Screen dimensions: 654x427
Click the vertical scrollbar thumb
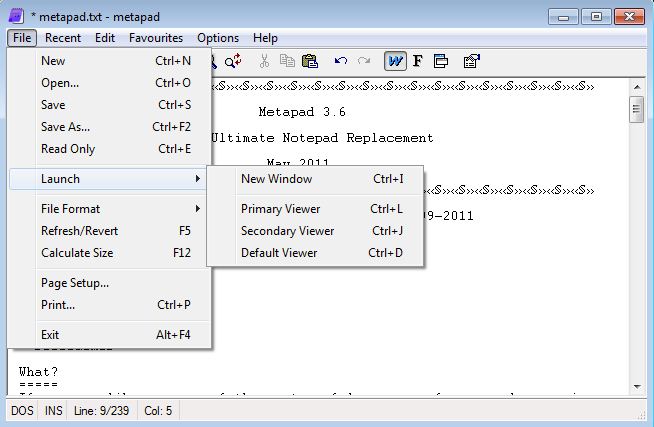636,109
